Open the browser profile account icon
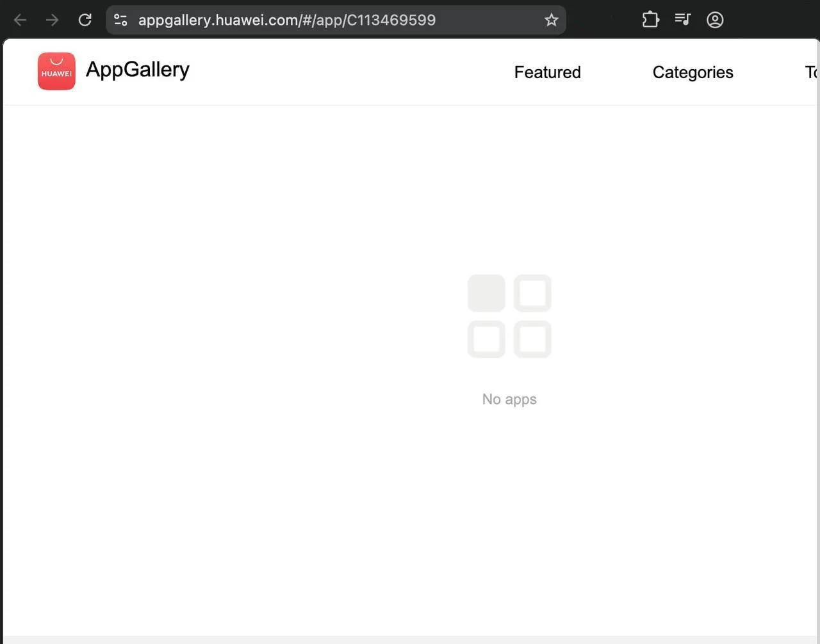Image resolution: width=820 pixels, height=644 pixels. click(715, 20)
